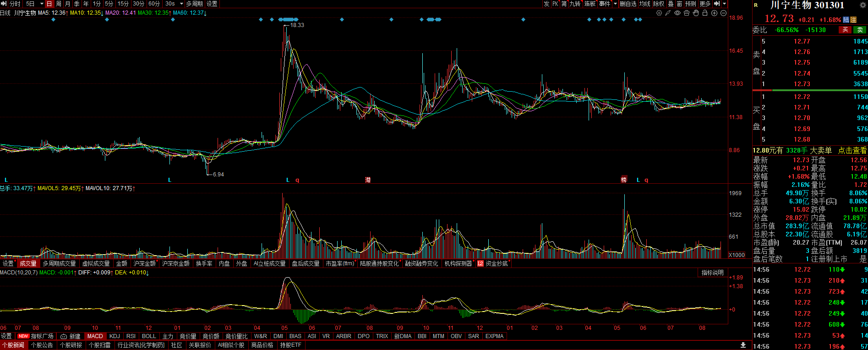Select the 60分 period
Image resolution: width=868 pixels, height=350 pixels.
pyautogui.click(x=154, y=4)
